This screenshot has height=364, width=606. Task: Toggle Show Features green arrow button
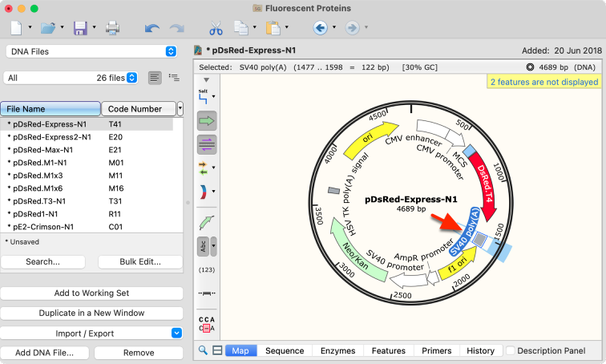[207, 121]
